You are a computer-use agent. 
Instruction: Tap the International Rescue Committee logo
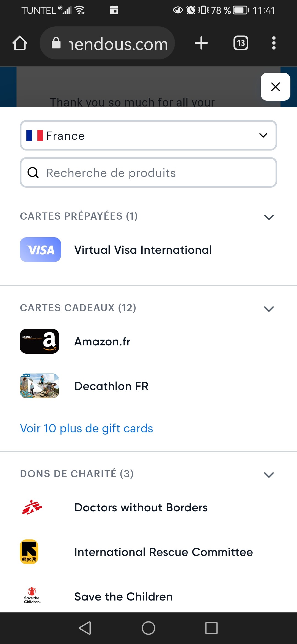(29, 552)
